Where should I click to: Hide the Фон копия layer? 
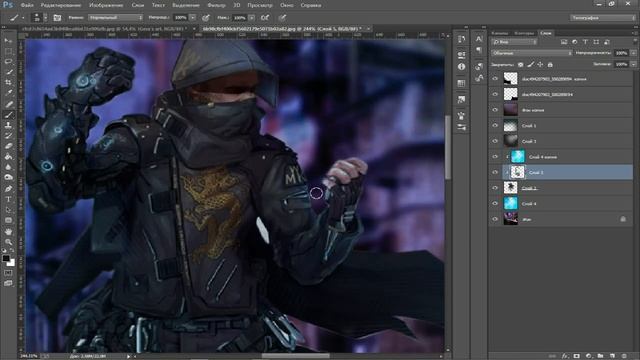pyautogui.click(x=495, y=110)
